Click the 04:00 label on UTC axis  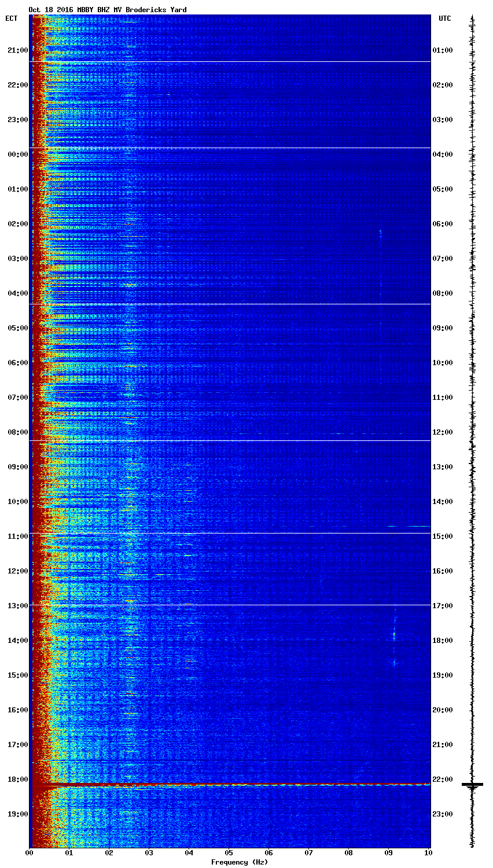point(443,155)
